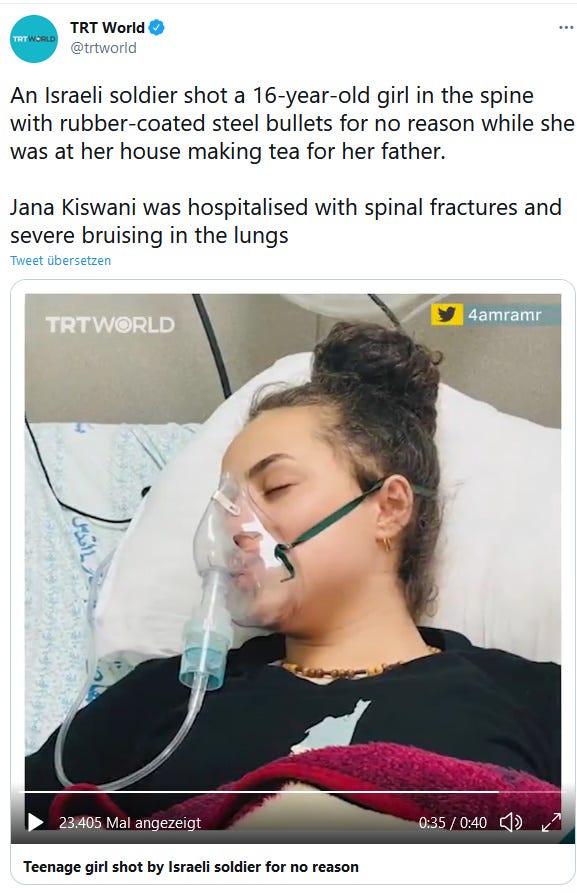Play the video with play button
The width and height of the screenshot is (577, 893).
click(35, 822)
